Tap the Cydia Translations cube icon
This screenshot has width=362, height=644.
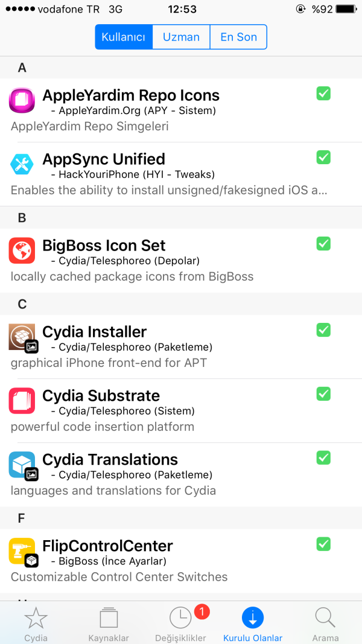[22, 465]
